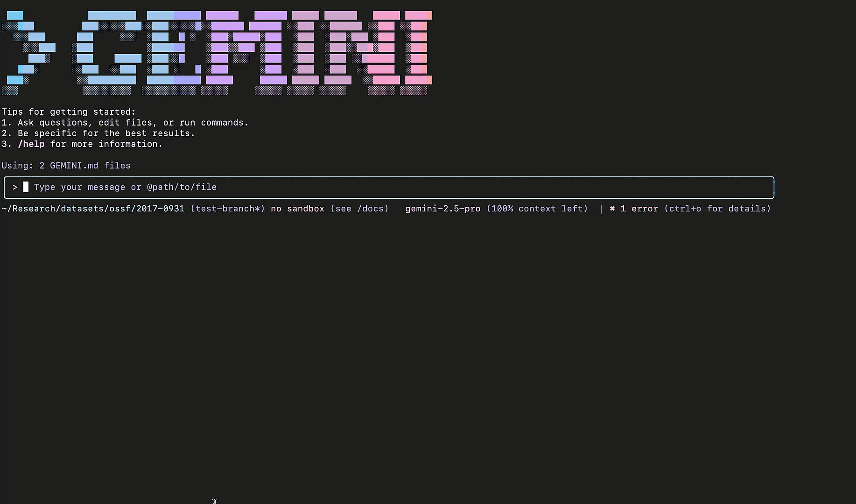The width and height of the screenshot is (856, 504).
Task: Click the pipe separator in status bar
Action: click(x=601, y=209)
